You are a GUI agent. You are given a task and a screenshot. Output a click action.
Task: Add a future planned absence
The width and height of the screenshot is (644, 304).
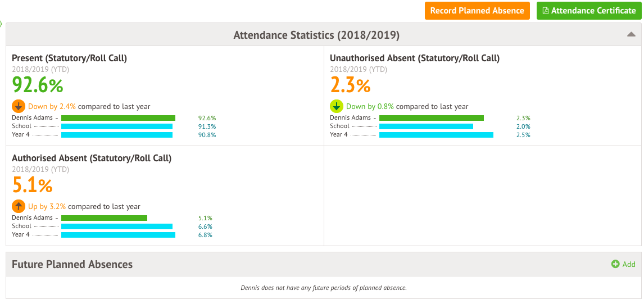pos(624,264)
